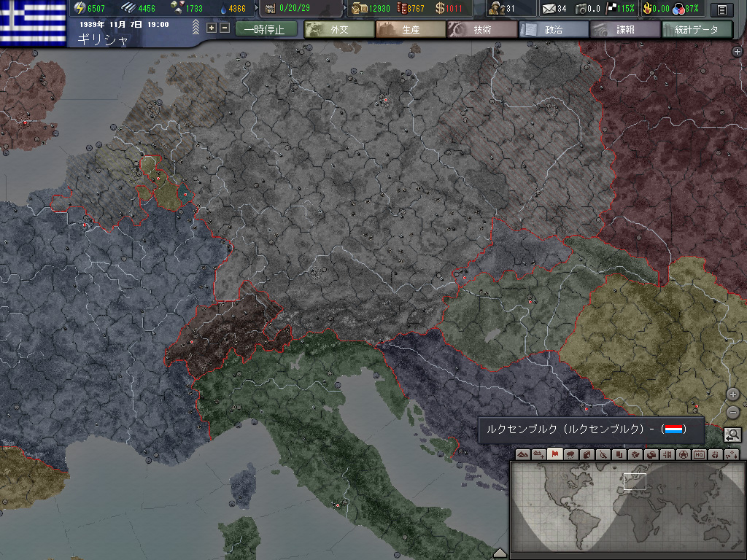747x560 pixels.
Task: Click the officer ratio checkered flag icon
Action: tap(611, 8)
